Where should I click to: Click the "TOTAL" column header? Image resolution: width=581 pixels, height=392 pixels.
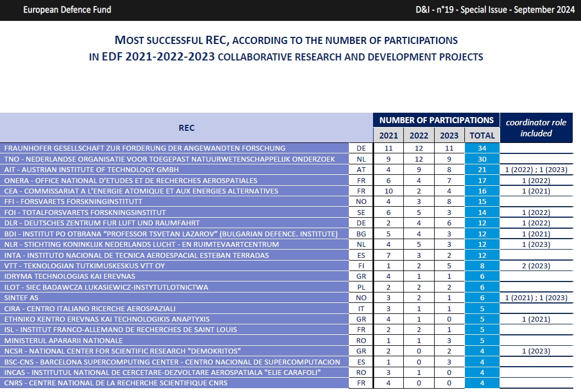482,135
